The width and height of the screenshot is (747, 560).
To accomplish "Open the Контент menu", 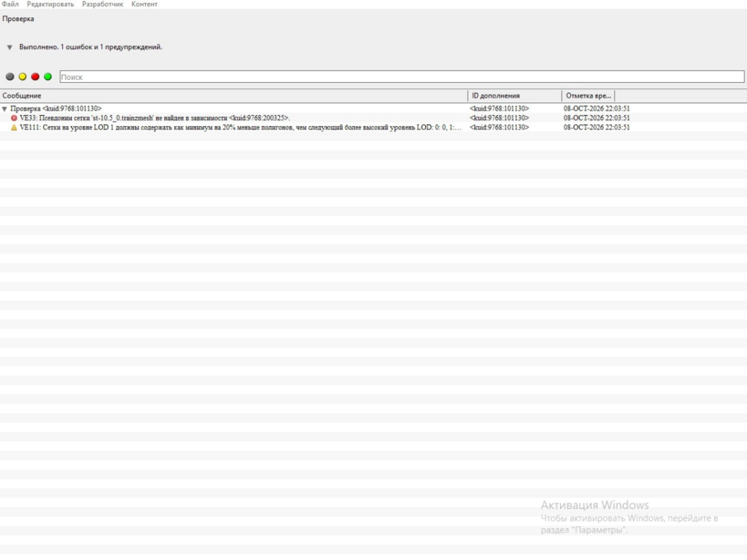I will pos(144,4).
